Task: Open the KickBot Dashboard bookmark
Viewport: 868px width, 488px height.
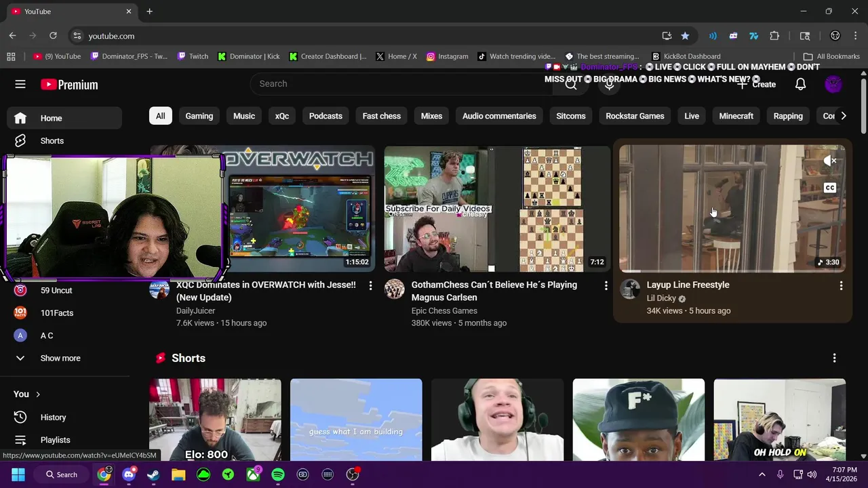Action: [x=686, y=56]
